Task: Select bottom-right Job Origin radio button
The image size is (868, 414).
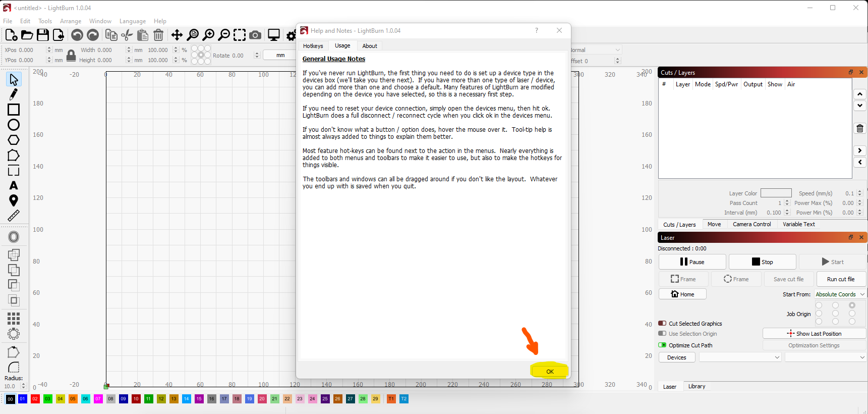Action: [852, 322]
